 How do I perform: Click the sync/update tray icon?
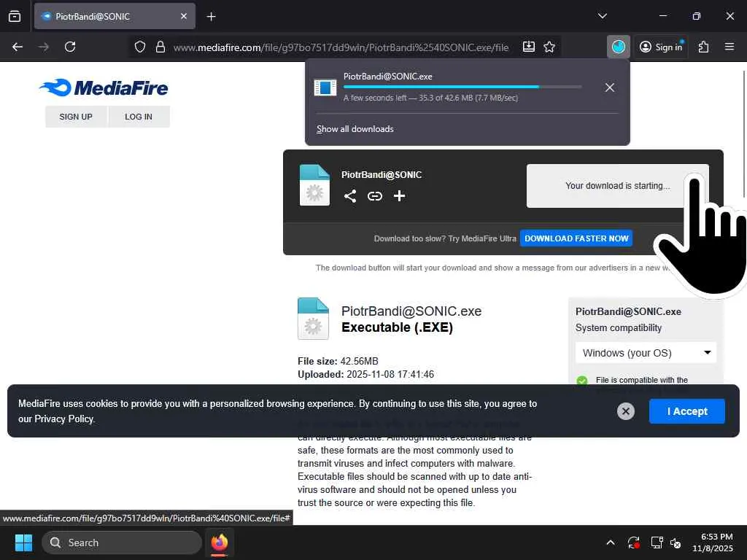pos(634,542)
